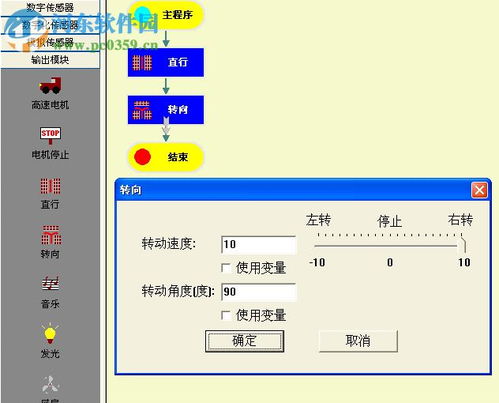Select the 高速电机 motor icon
The height and width of the screenshot is (403, 499).
[50, 86]
